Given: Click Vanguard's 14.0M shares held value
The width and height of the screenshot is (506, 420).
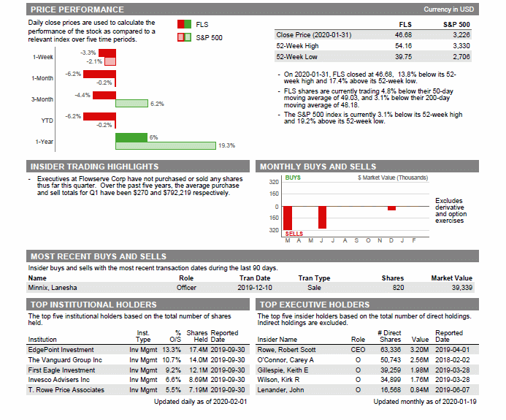Looking at the screenshot, I should click(x=198, y=360).
